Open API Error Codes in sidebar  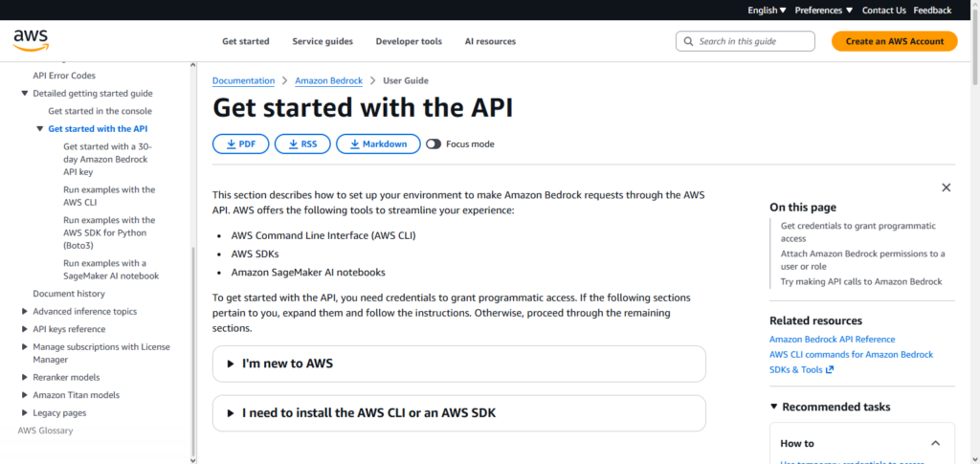(x=64, y=76)
